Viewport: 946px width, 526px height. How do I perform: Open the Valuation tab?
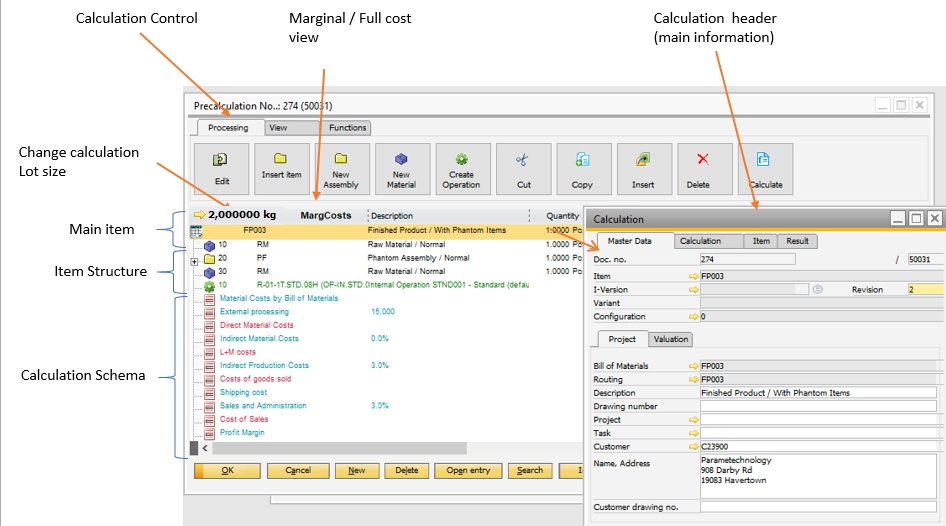(x=670, y=339)
